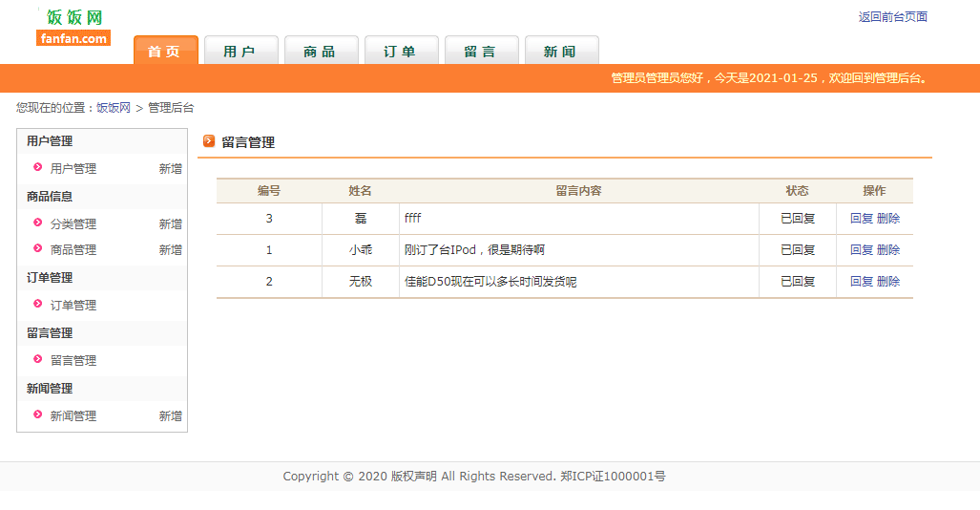Click 回复 for 小乖's message

(862, 249)
